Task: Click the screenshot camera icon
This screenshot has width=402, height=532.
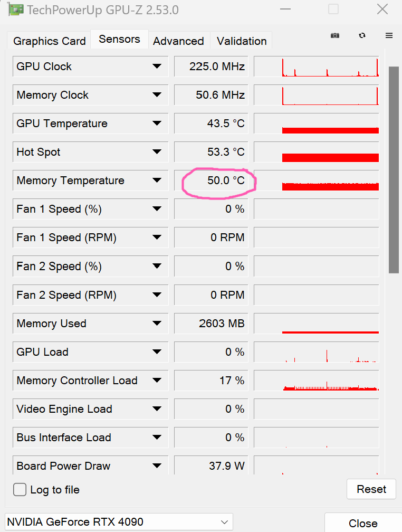Action: point(335,36)
